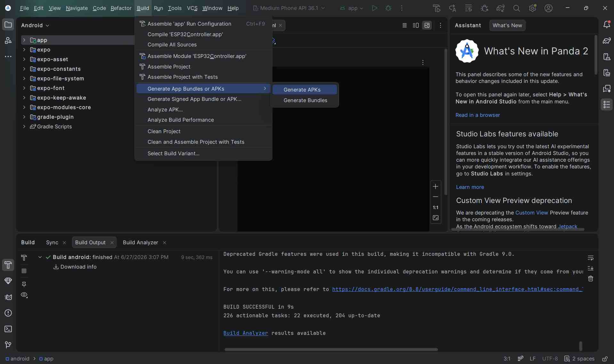This screenshot has width=614, height=364.
Task: Click Download info in build tree
Action: point(78,267)
